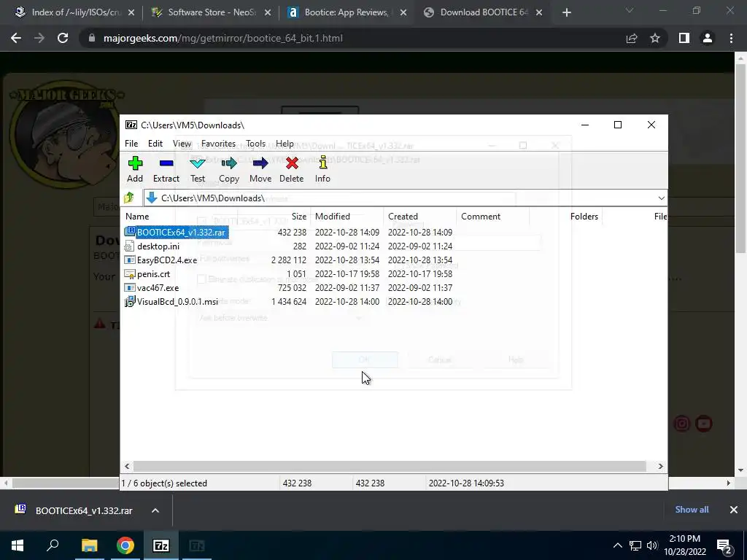The image size is (747, 560).
Task: Click the Comment column header
Action: [481, 216]
